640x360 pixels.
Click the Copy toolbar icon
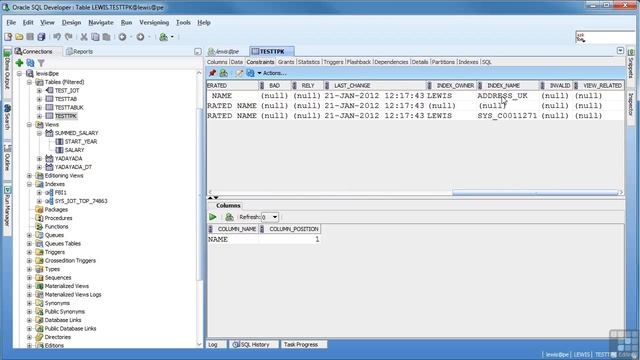(95, 37)
